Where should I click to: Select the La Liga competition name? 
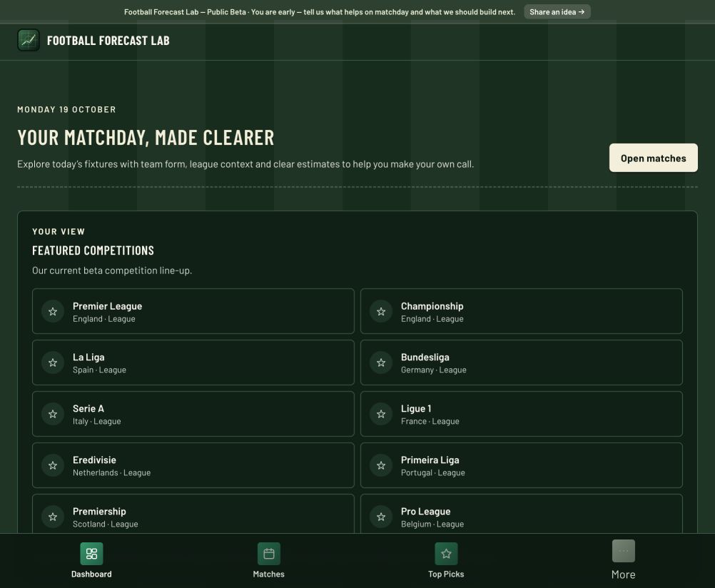pyautogui.click(x=88, y=358)
